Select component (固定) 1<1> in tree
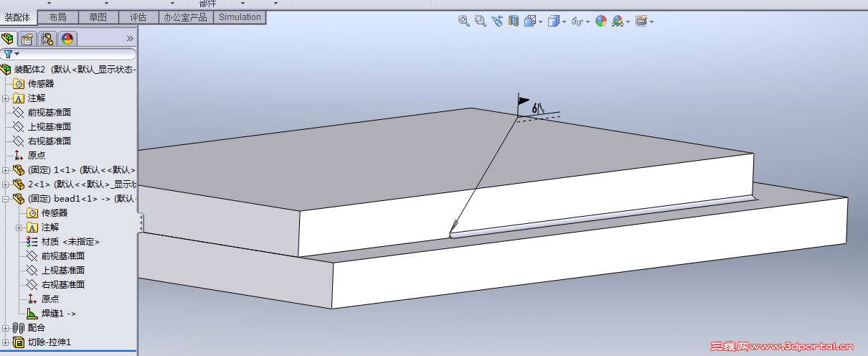This screenshot has height=356, width=868. coord(75,170)
